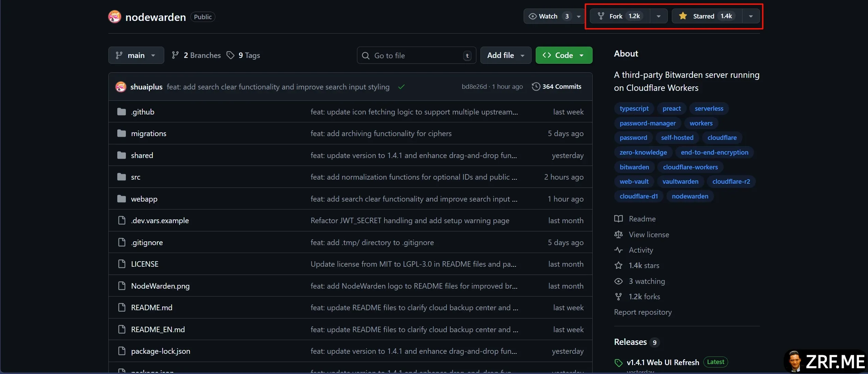Open the README_EN.md file name

pyautogui.click(x=158, y=329)
